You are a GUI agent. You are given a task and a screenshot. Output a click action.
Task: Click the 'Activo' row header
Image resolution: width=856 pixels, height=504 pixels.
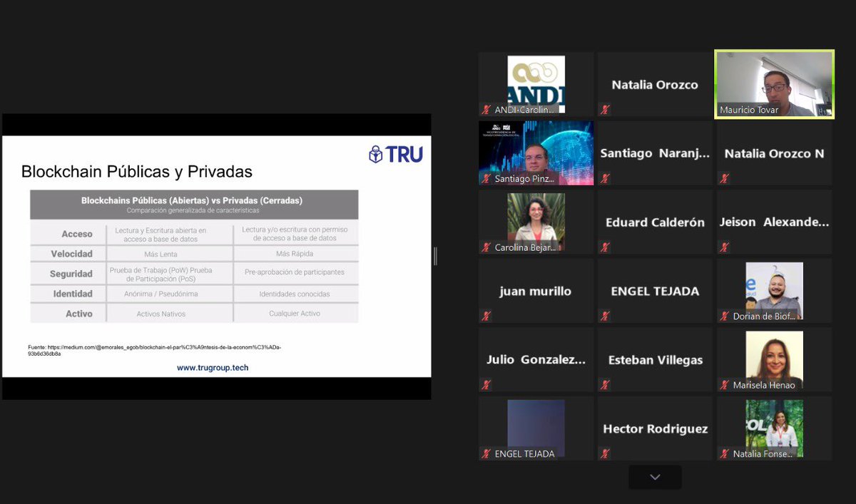[79, 314]
